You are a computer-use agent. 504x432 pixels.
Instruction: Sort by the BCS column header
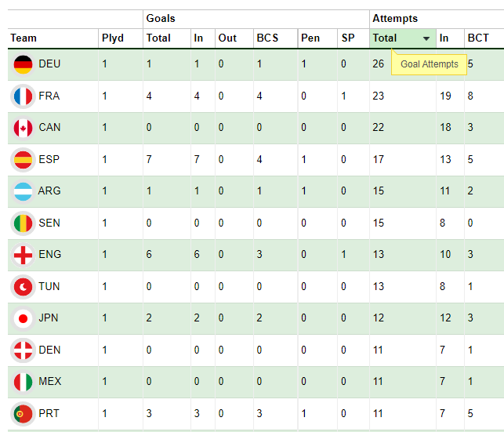point(267,38)
